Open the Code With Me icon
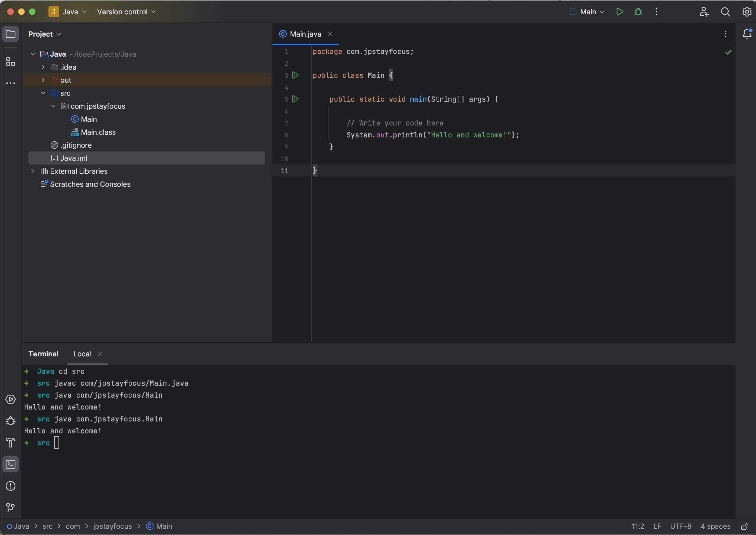The width and height of the screenshot is (756, 535). (704, 12)
